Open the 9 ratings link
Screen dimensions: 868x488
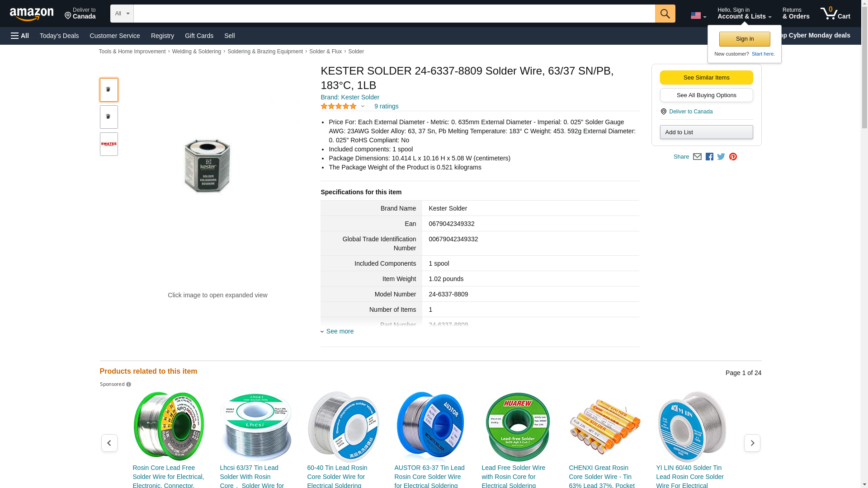tap(386, 106)
